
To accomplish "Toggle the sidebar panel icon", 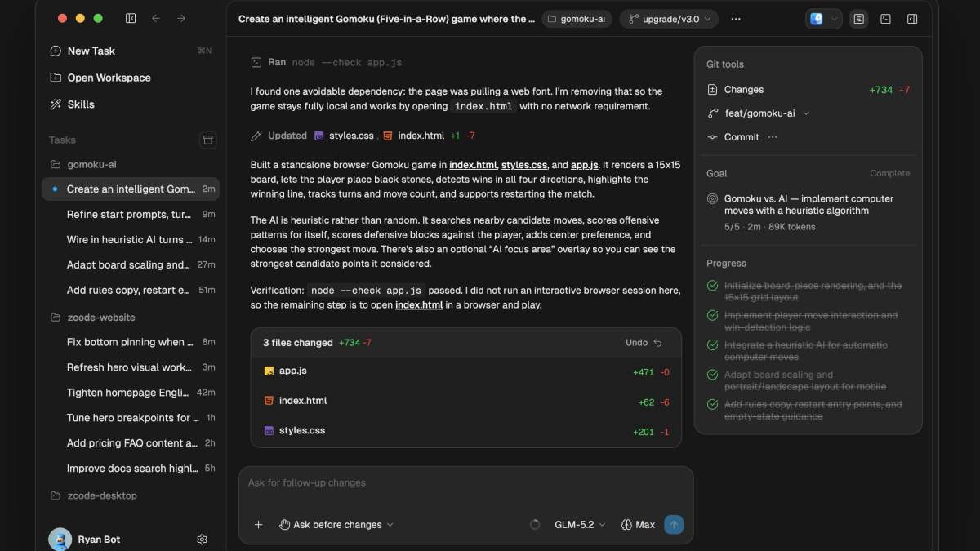I will 131,18.
